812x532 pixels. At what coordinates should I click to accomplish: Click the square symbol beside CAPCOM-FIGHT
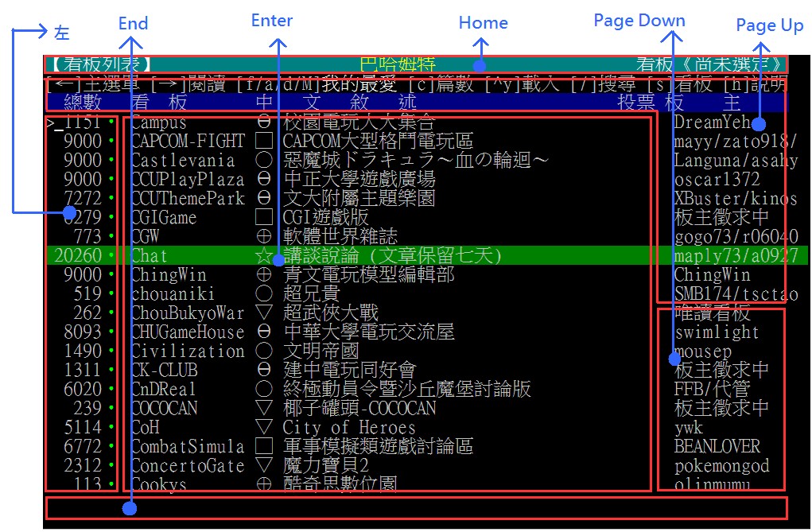tap(263, 142)
